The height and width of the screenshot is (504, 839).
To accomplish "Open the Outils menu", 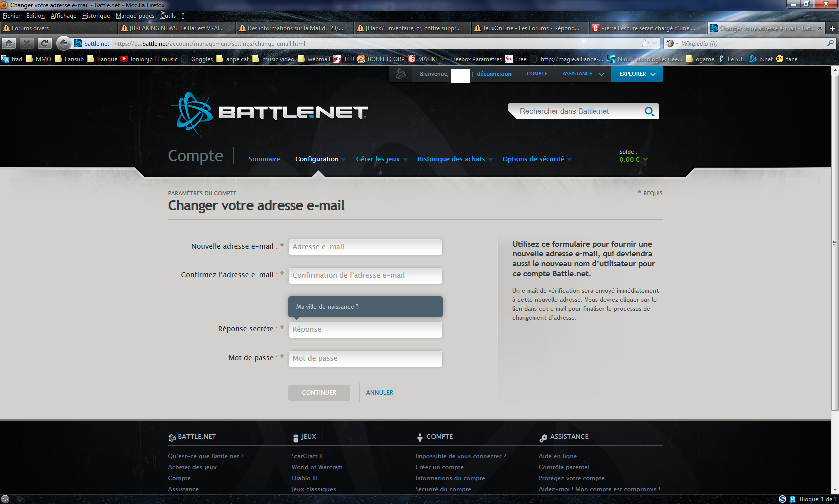I will (x=168, y=16).
